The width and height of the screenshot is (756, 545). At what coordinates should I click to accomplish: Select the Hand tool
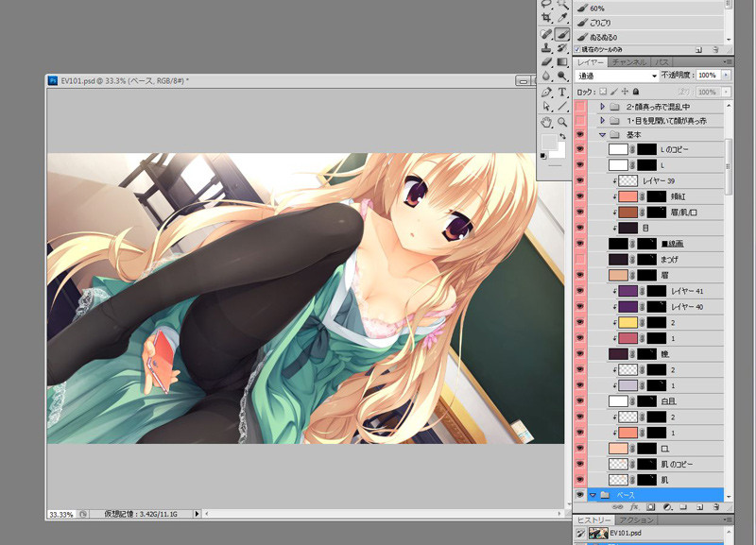(546, 122)
